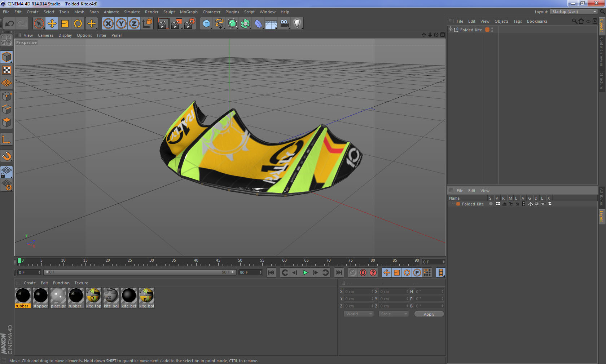Enable Axis mode tool

(x=6, y=139)
